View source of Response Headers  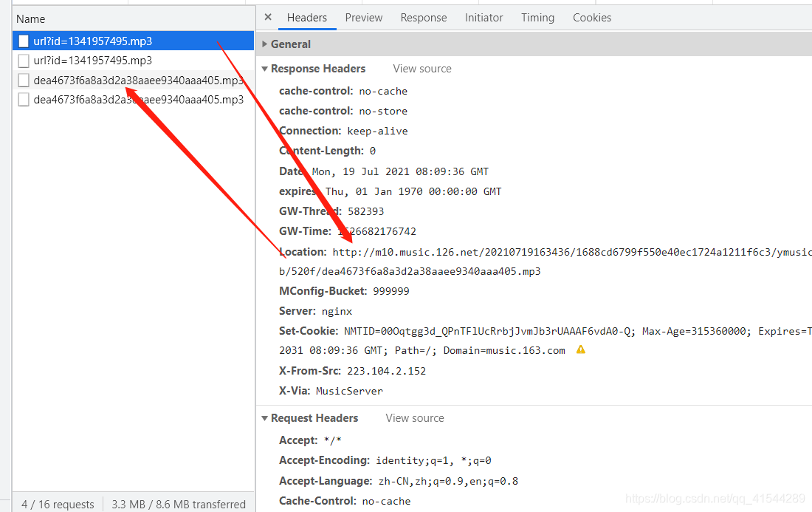coord(422,69)
